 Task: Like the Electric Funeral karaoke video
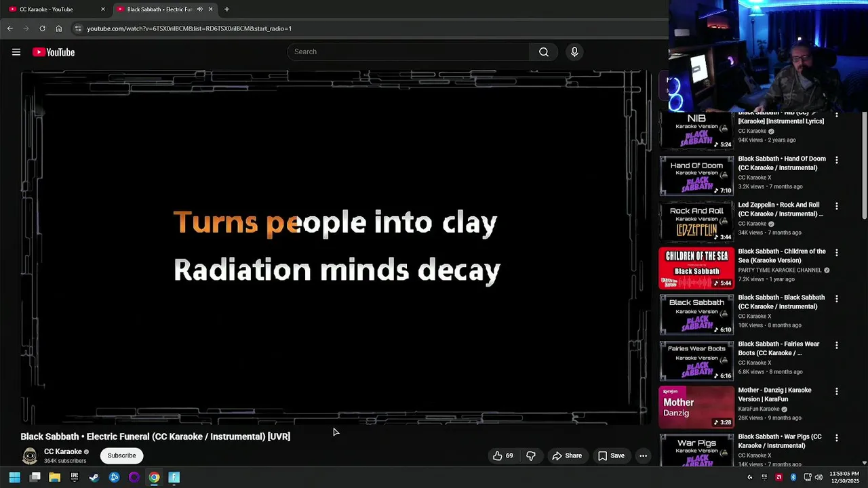[x=502, y=455]
